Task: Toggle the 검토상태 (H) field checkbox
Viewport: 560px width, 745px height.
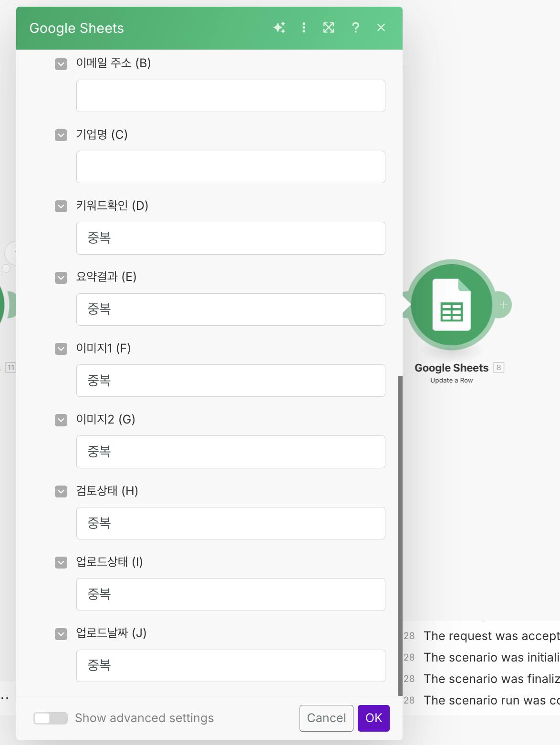Action: tap(61, 492)
